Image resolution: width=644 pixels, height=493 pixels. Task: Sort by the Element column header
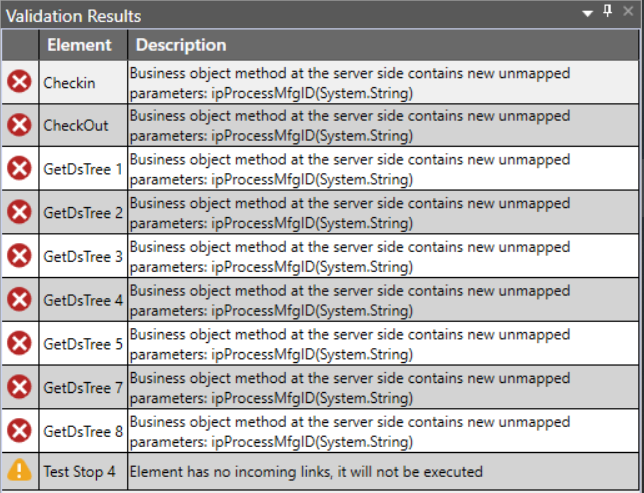click(x=79, y=45)
